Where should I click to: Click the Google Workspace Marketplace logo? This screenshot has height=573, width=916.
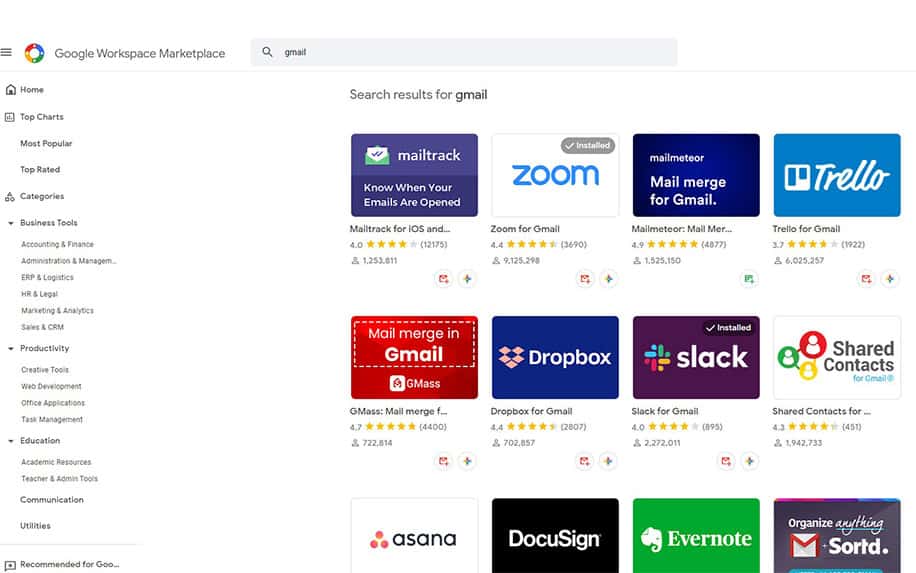[x=34, y=53]
